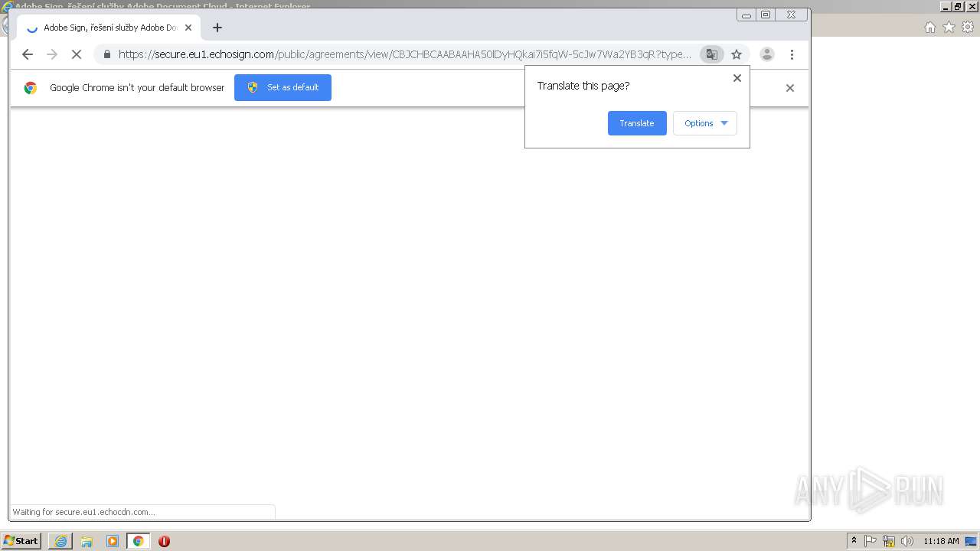980x551 pixels.
Task: Click 'Google Chrome isn't your default browser' text
Action: (137, 88)
